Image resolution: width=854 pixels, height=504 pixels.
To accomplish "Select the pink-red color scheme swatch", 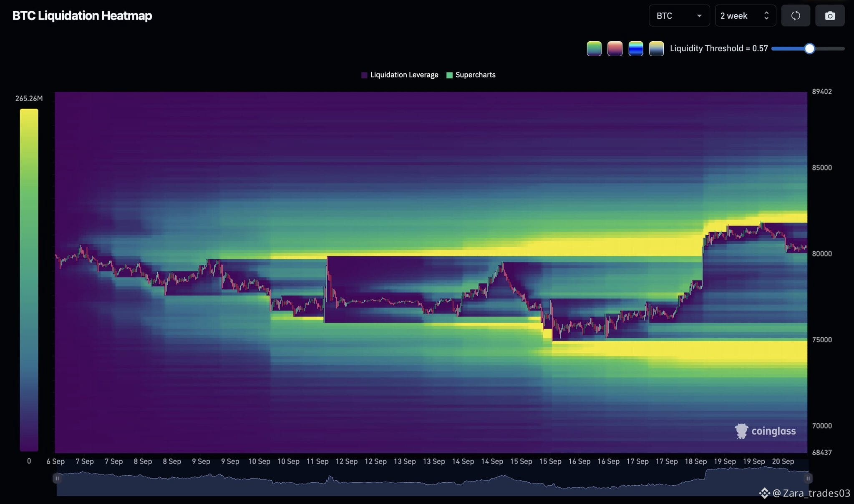I will point(615,49).
